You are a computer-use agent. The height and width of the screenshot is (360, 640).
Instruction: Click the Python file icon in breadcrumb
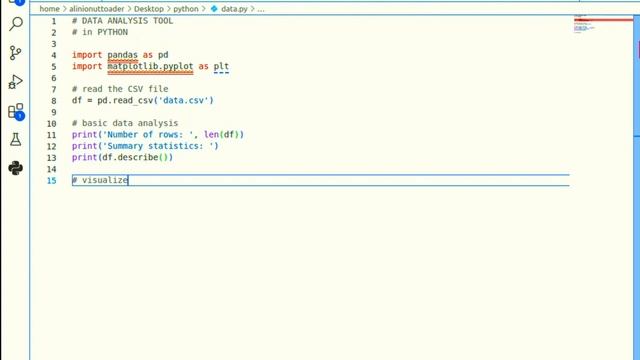(214, 9)
